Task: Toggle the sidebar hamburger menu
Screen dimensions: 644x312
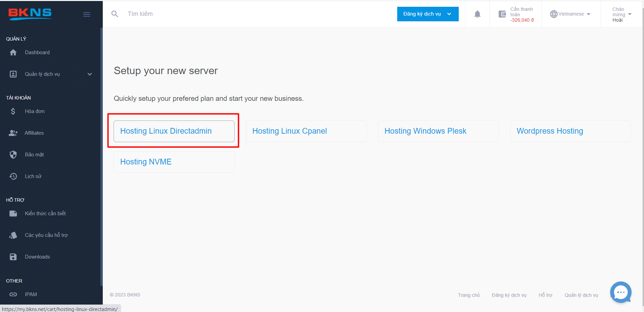Action: pos(87,14)
